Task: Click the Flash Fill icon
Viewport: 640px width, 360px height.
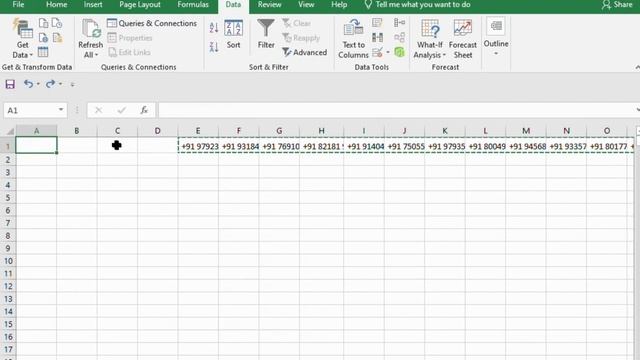Action: pos(377,22)
